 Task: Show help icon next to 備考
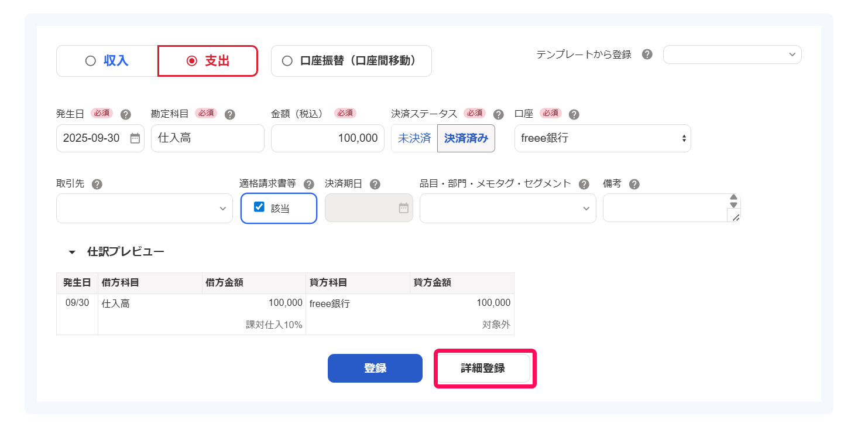[x=634, y=184]
